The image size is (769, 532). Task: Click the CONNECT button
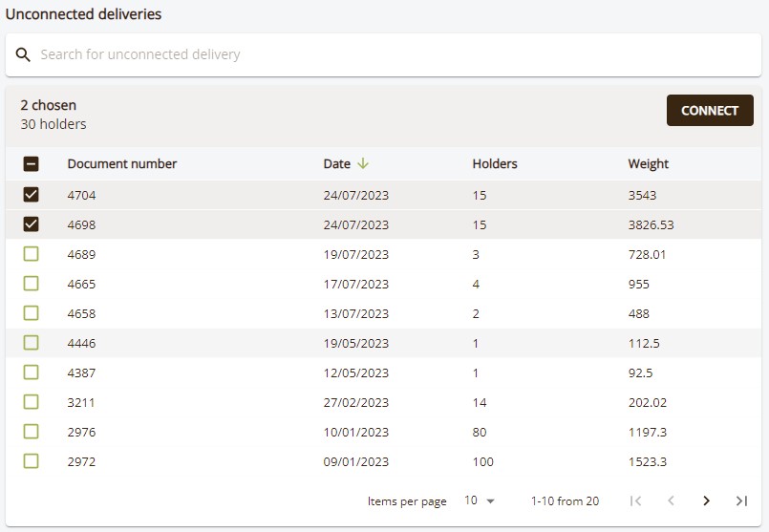[x=710, y=111]
